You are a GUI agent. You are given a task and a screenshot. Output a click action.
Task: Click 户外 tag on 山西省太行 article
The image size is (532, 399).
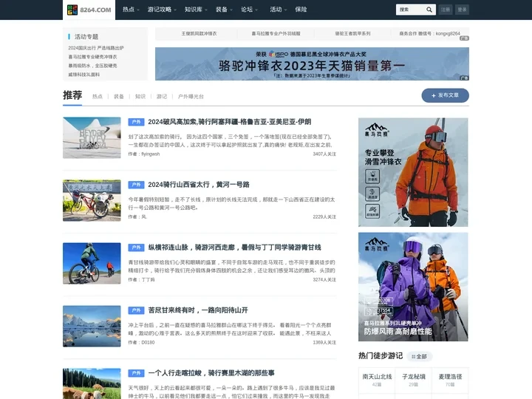point(136,185)
